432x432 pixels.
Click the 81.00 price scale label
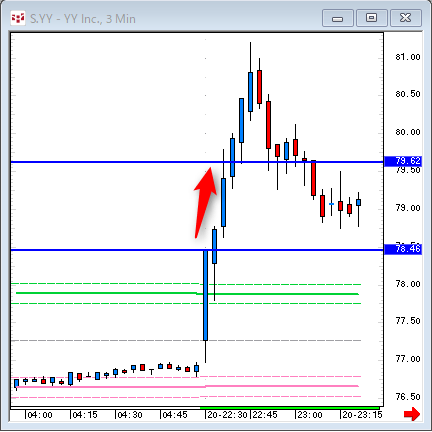coord(408,57)
